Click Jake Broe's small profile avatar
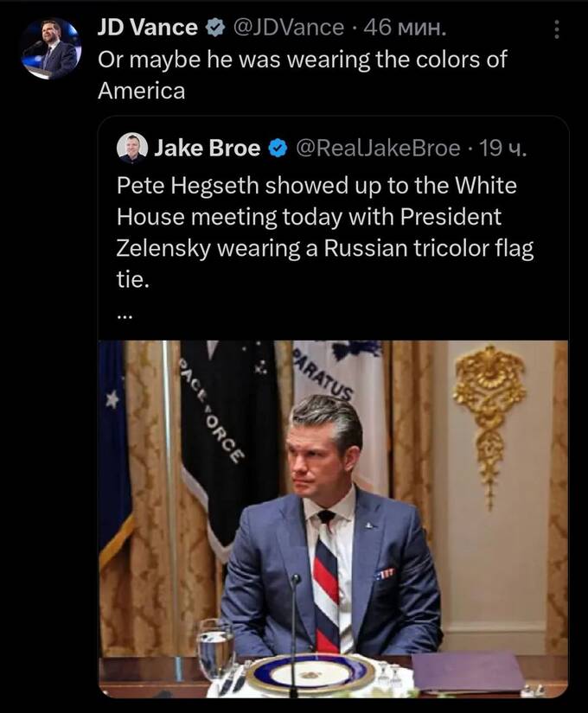 click(x=132, y=149)
